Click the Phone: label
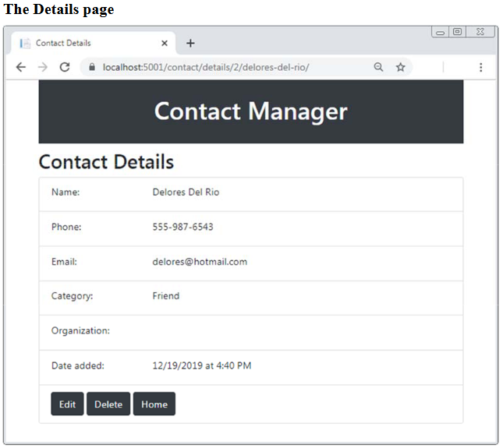The image size is (503, 448). (x=66, y=227)
